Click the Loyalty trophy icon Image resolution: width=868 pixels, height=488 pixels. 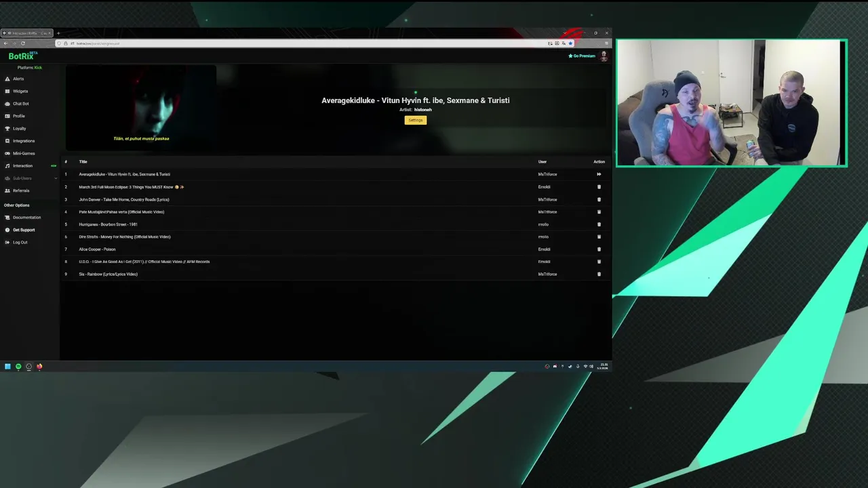coord(7,128)
